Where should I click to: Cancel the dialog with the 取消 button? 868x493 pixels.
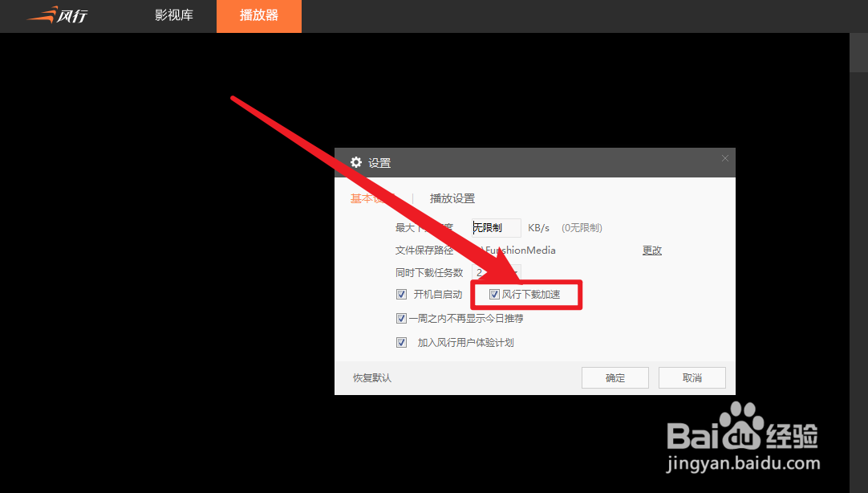(x=692, y=377)
